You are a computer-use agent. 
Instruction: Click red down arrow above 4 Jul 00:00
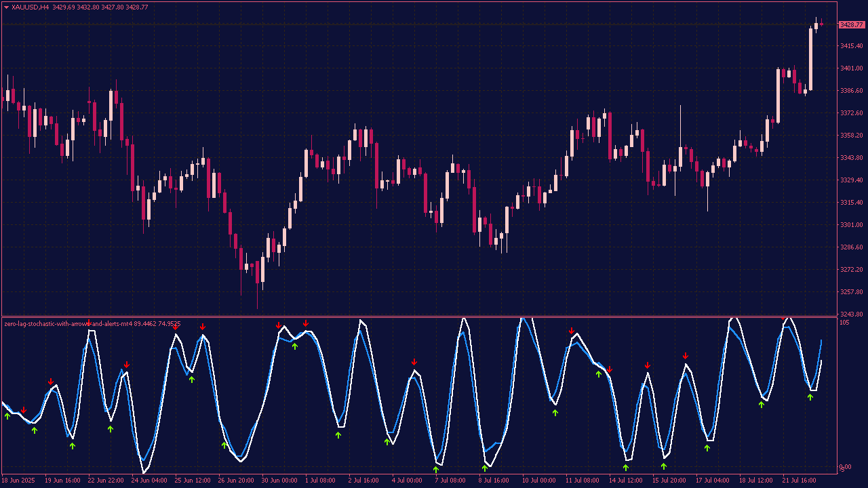tap(414, 363)
